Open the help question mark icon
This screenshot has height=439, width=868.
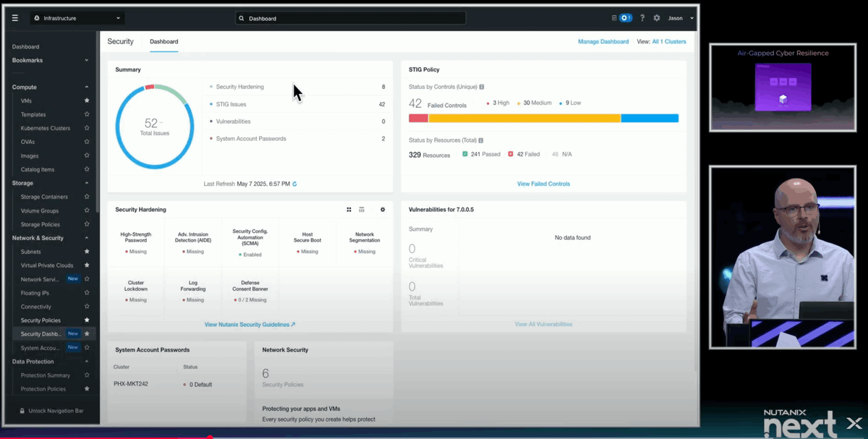click(x=642, y=18)
